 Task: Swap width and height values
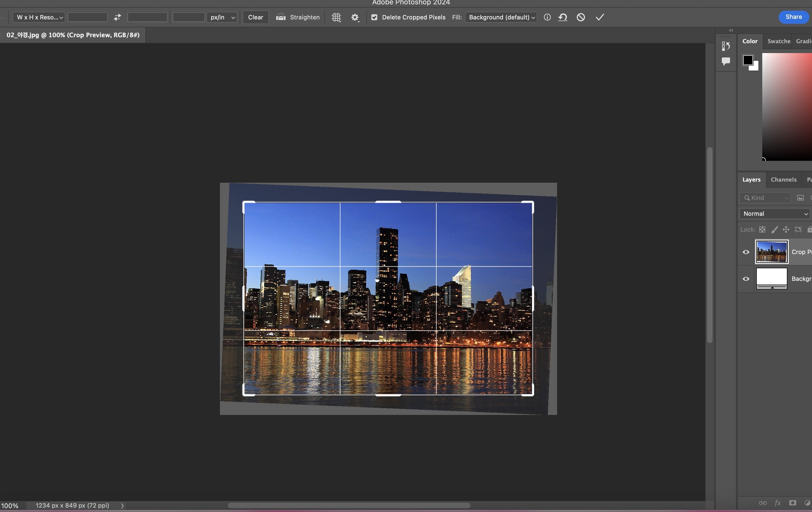point(117,17)
